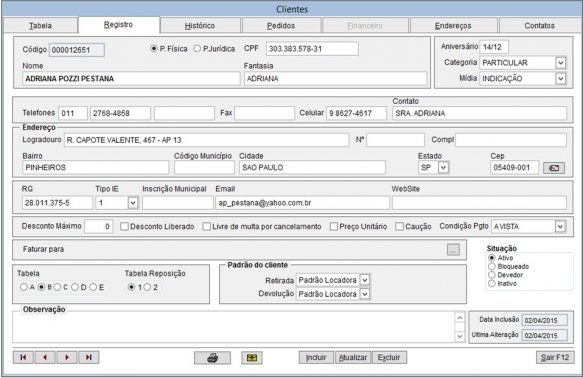
Task: Focus the WebSite field
Action: 479,203
